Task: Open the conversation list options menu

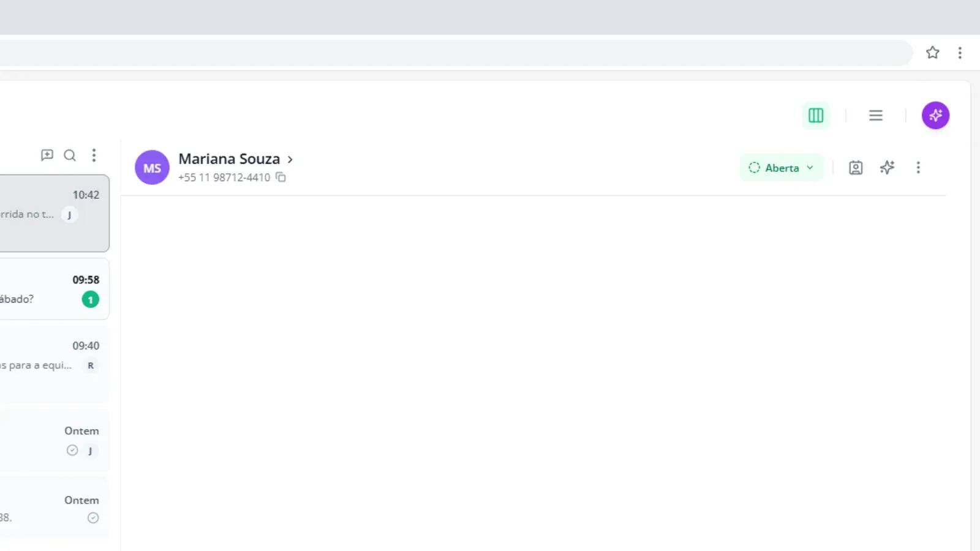Action: point(94,155)
